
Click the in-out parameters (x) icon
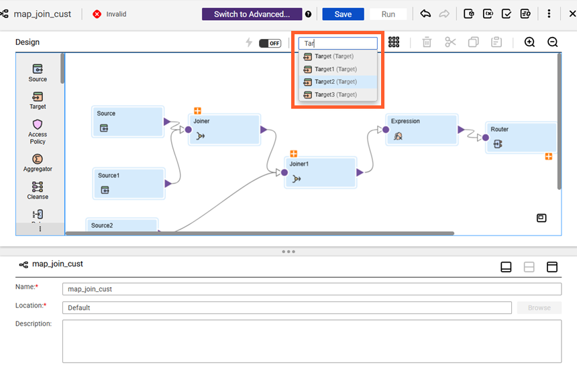488,14
